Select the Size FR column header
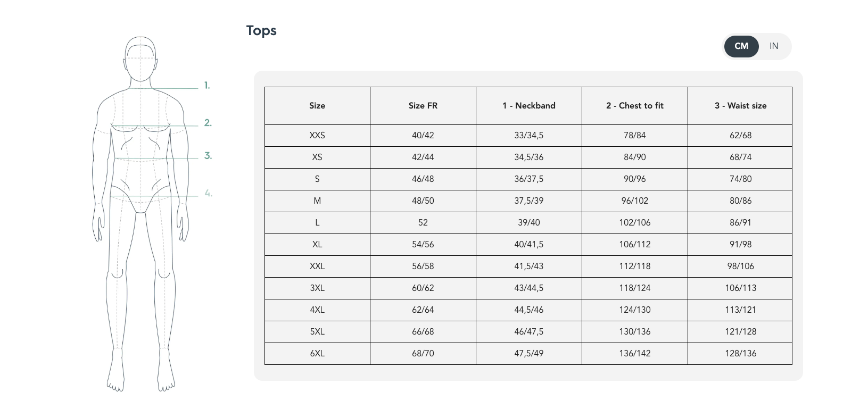Viewport: 868px width, 417px height. point(423,106)
